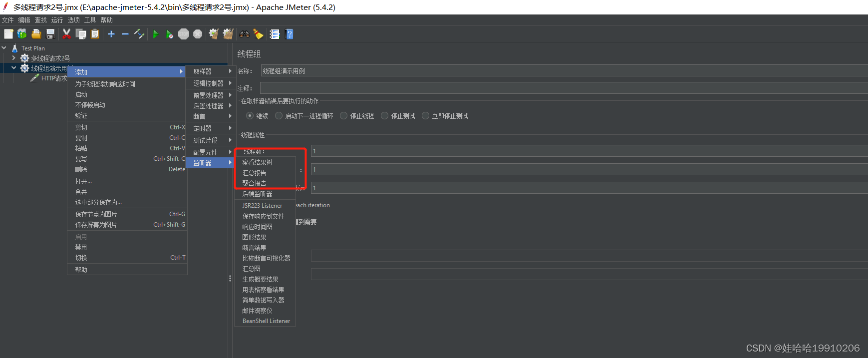Click the Open file folder icon

coord(36,34)
